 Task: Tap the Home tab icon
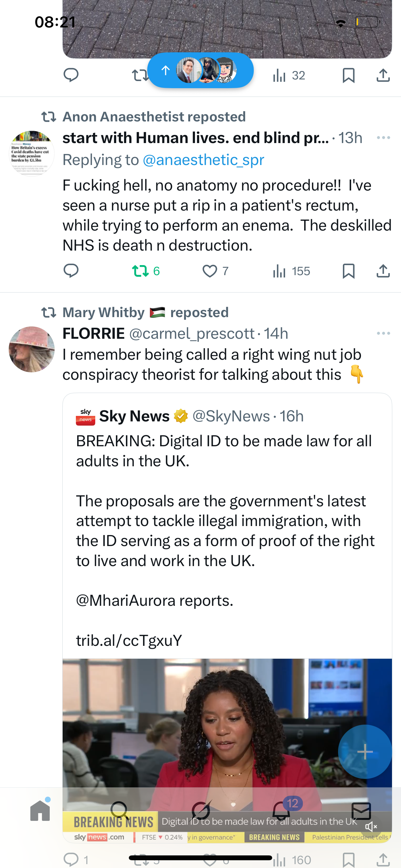pos(40,810)
